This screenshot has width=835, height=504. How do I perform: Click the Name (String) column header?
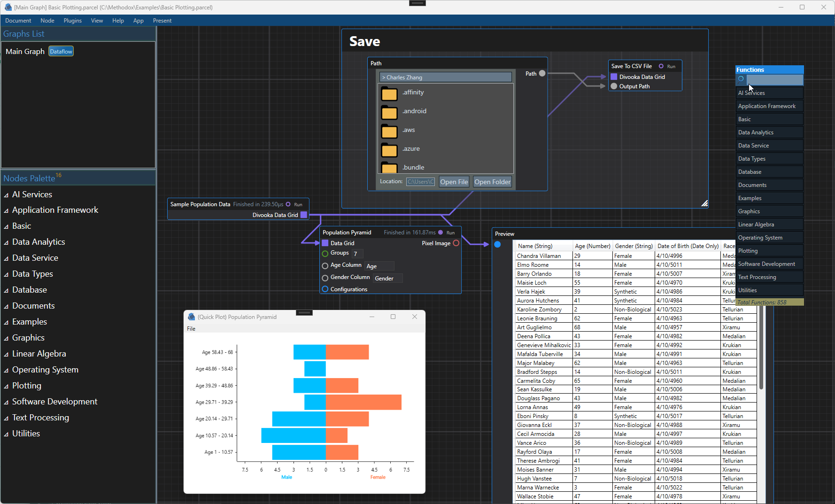coord(543,246)
